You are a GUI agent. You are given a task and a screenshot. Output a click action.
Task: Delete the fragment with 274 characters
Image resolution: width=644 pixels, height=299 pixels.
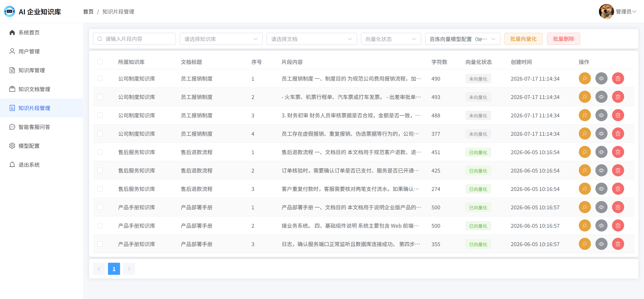(x=618, y=189)
